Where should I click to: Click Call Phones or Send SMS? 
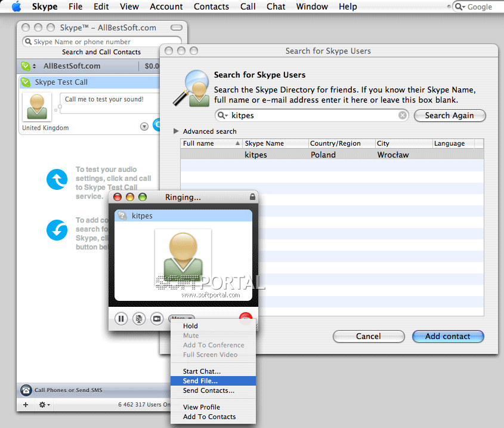(x=68, y=390)
